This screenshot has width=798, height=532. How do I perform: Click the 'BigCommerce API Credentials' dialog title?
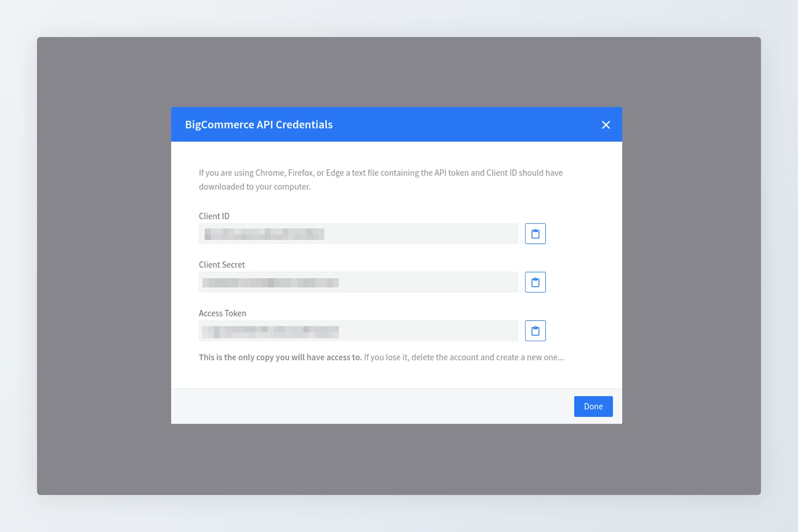pyautogui.click(x=259, y=125)
